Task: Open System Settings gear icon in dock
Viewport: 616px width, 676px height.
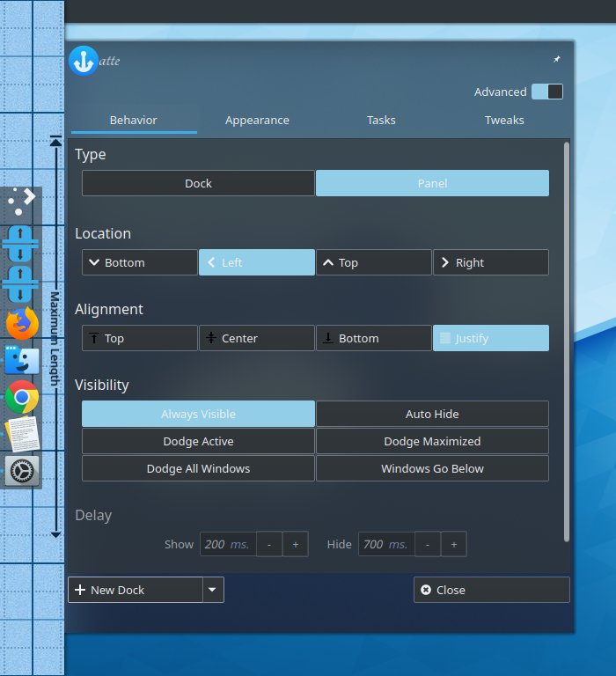Action: (22, 471)
